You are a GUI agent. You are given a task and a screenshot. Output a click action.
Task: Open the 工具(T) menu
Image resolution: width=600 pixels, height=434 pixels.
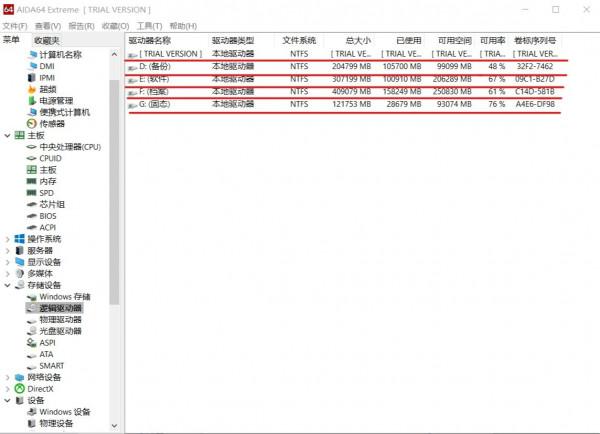149,26
